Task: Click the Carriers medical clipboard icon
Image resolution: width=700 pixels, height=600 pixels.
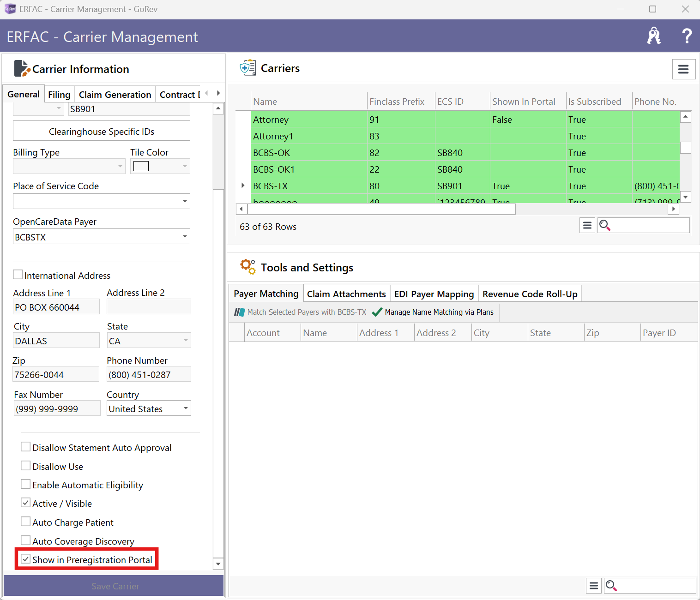Action: click(x=248, y=68)
